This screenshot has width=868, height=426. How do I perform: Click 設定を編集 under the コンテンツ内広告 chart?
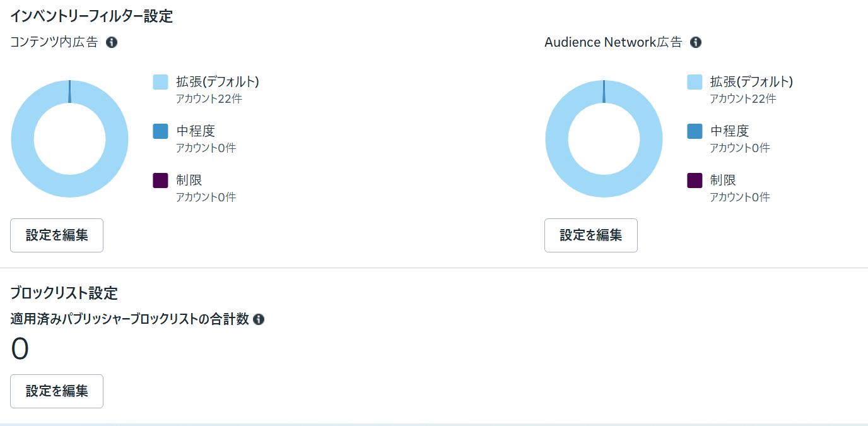[57, 235]
